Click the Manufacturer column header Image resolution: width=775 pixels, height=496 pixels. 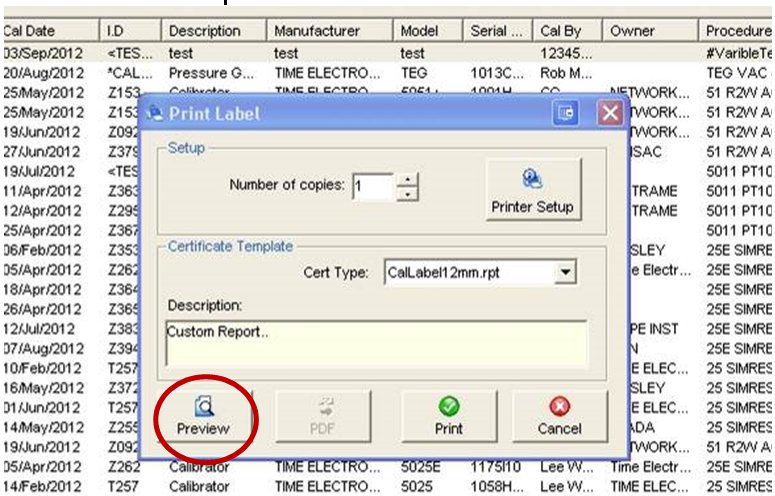[x=329, y=31]
